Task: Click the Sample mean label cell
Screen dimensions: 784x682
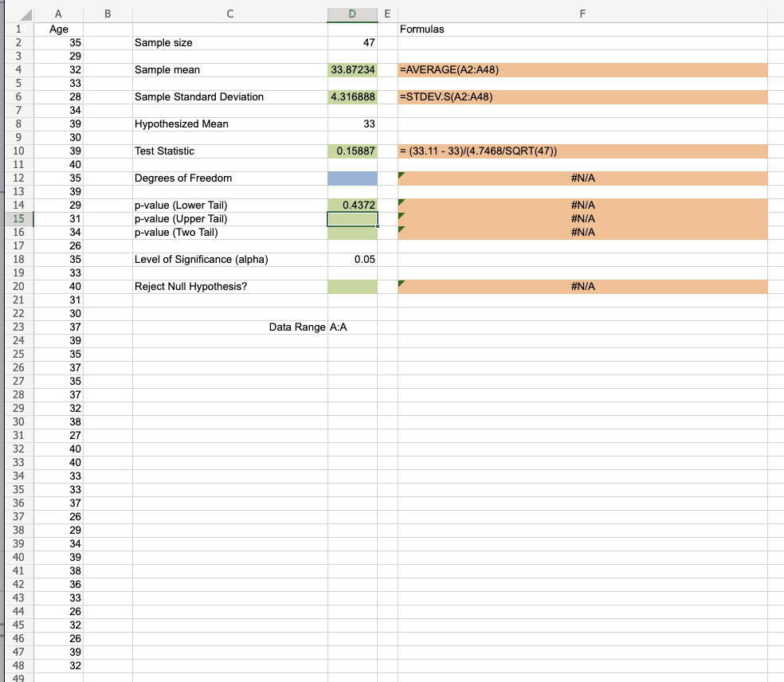Action: pyautogui.click(x=230, y=69)
